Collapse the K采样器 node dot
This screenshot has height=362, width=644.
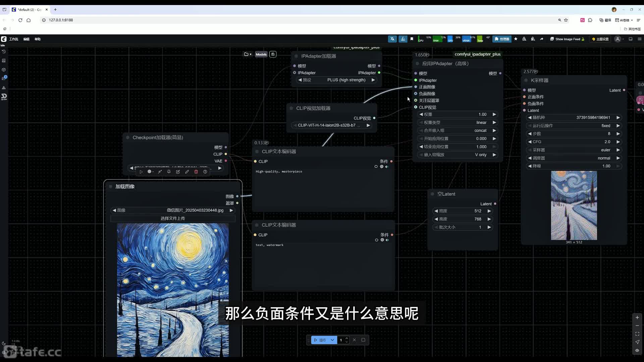tap(526, 80)
